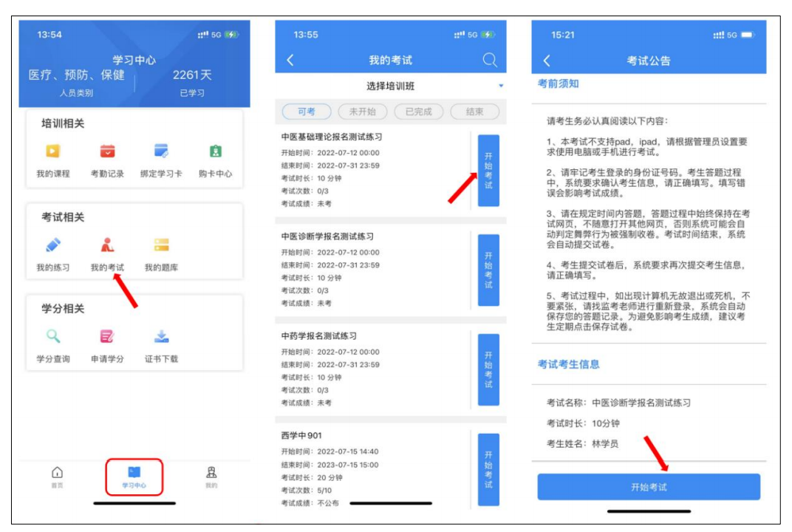Viewport: 792px width, 532px height.
Task: Tap the 证书下载 download icon
Action: tap(161, 337)
